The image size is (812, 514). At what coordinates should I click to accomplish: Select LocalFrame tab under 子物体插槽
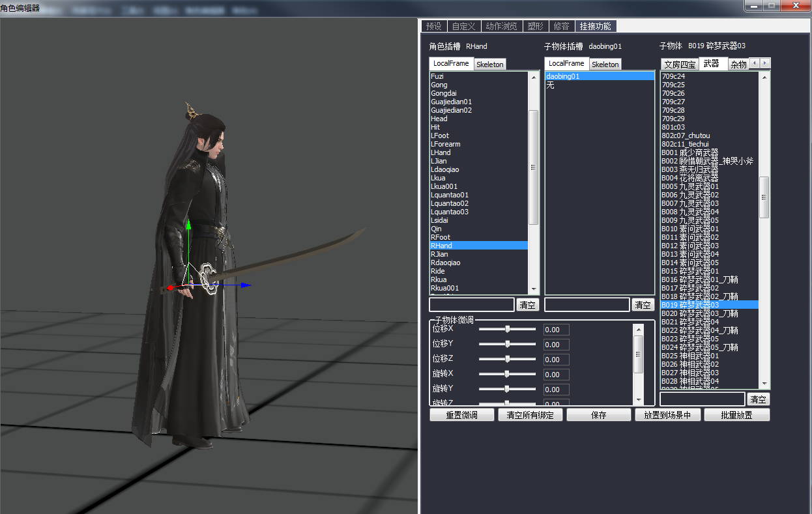point(566,63)
